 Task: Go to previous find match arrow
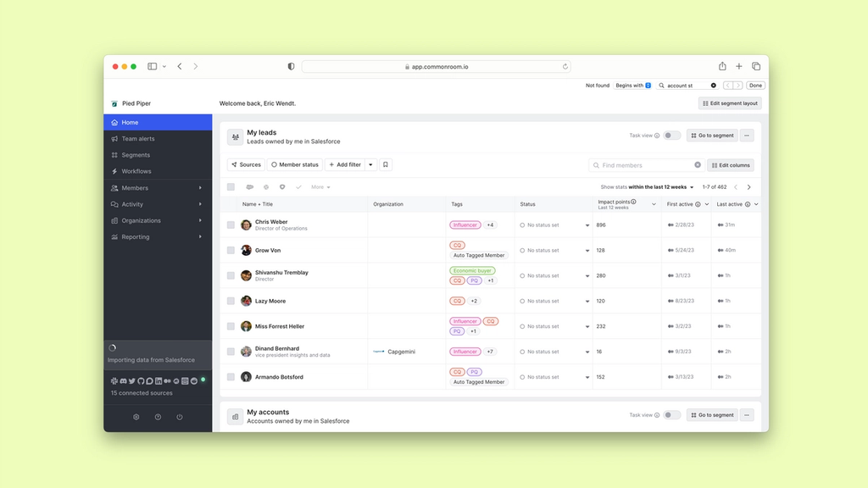[x=728, y=86]
